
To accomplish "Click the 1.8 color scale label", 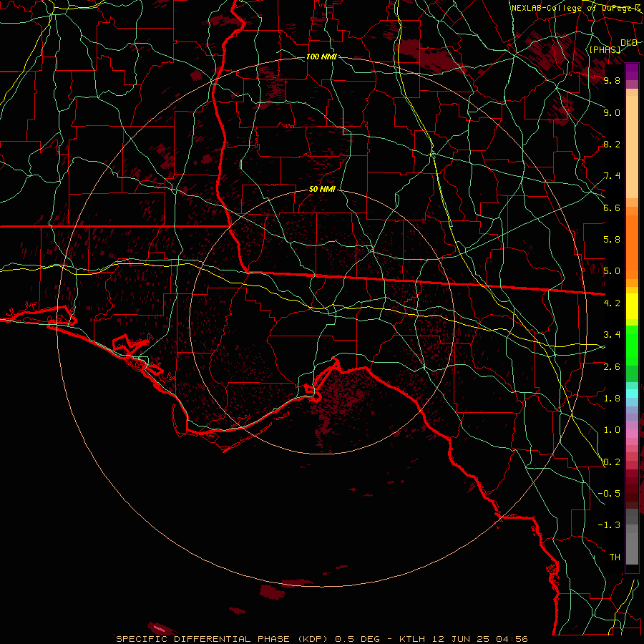I will [x=612, y=399].
